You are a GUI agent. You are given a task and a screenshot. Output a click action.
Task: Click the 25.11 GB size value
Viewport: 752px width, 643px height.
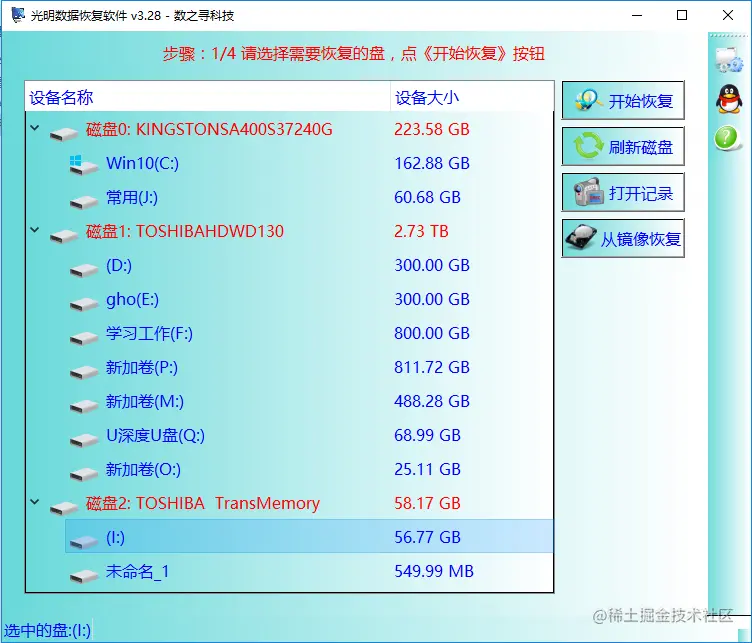tap(427, 469)
